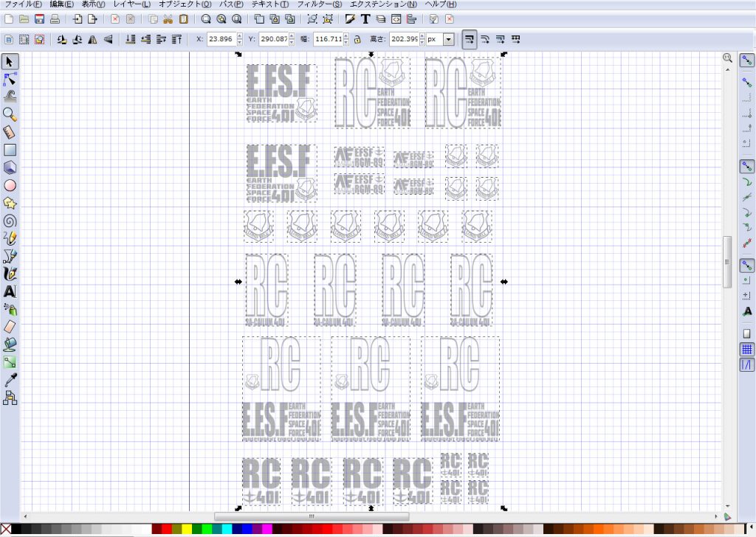The image size is (756, 537).
Task: Pick the Dropper color picker tool
Action: pos(10,380)
